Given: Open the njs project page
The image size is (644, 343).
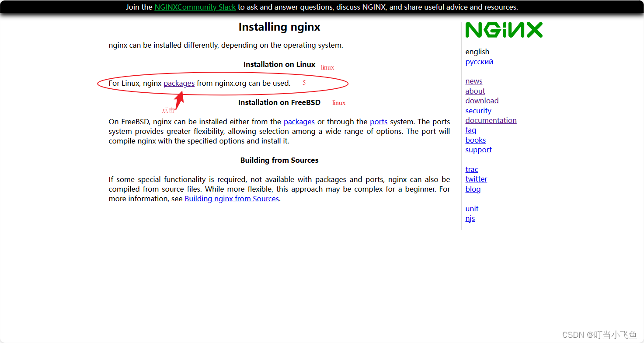Looking at the screenshot, I should (470, 218).
